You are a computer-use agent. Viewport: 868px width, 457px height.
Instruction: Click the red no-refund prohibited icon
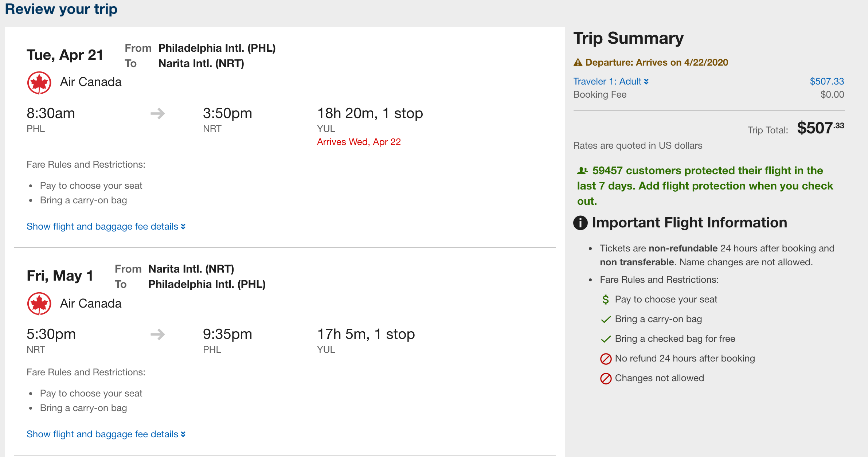tap(606, 359)
